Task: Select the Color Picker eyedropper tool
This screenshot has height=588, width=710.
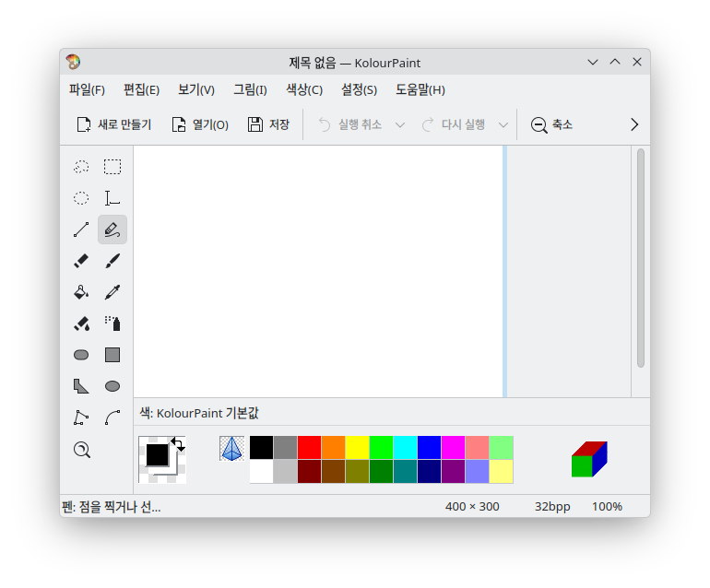Action: [112, 292]
